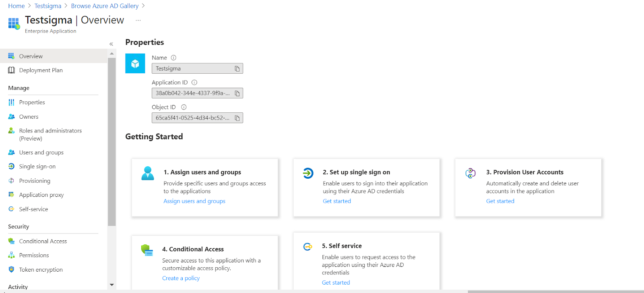Click the Single sign-on arrow icon
This screenshot has height=293, width=644.
(x=11, y=166)
